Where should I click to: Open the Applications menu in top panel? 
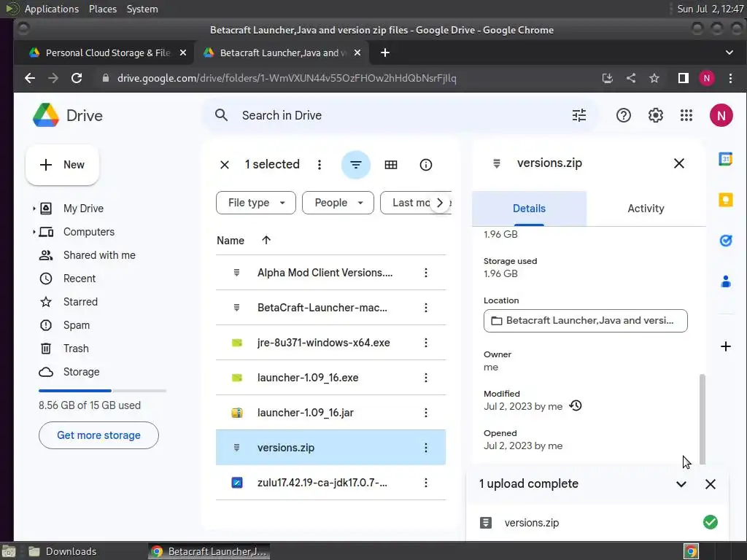52,9
